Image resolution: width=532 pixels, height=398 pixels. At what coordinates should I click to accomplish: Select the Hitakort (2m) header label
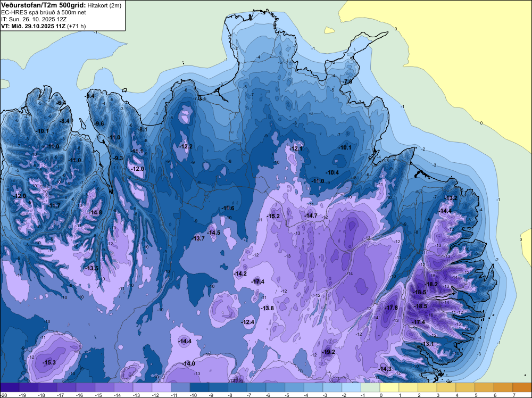[x=104, y=5]
